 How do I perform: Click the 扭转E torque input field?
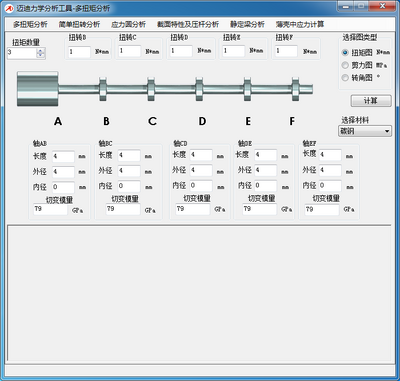coord(233,51)
